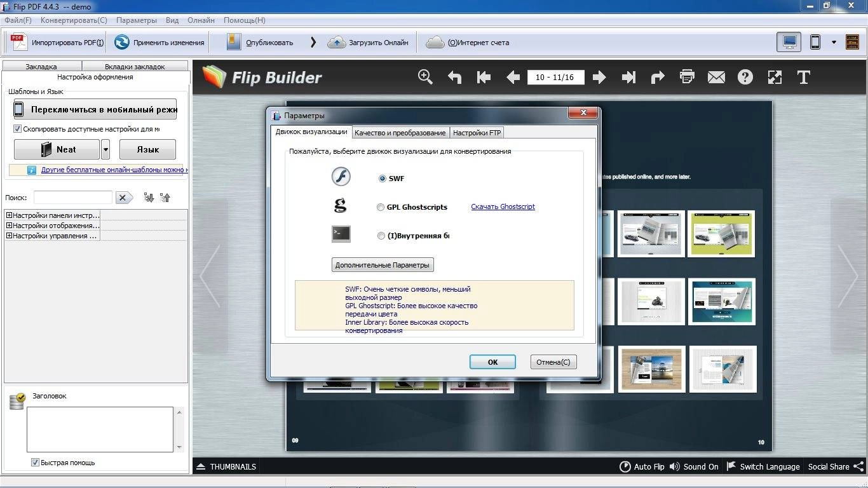Click switch to mobile mode button
868x488 pixels.
point(95,109)
